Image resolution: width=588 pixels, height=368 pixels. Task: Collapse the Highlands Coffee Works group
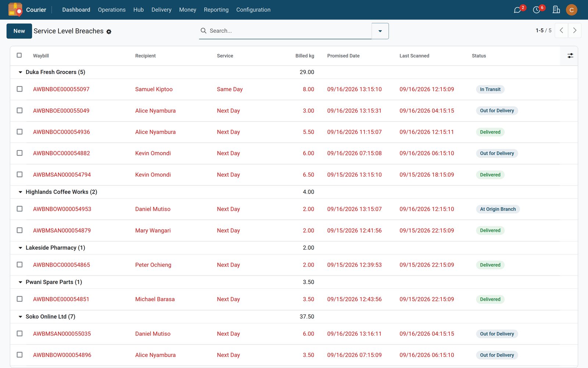tap(20, 192)
